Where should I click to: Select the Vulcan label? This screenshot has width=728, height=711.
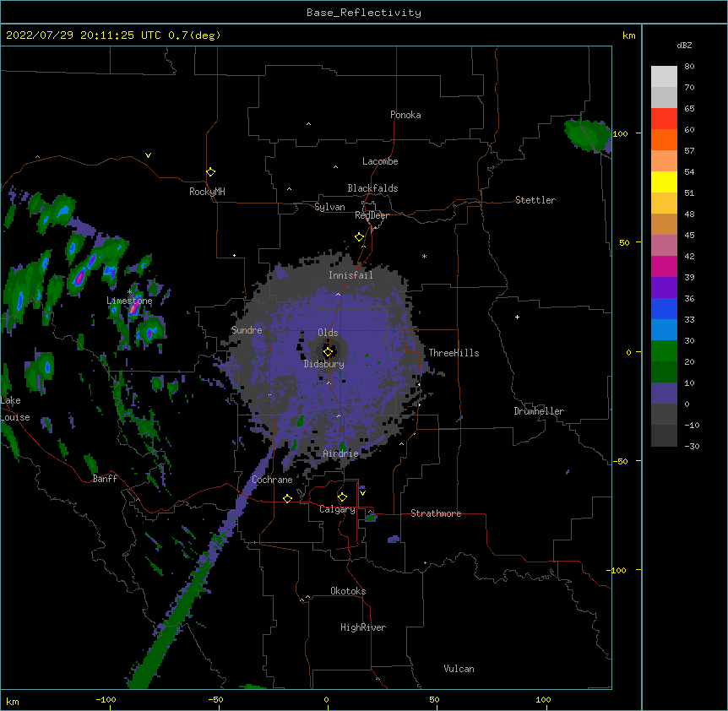(459, 669)
